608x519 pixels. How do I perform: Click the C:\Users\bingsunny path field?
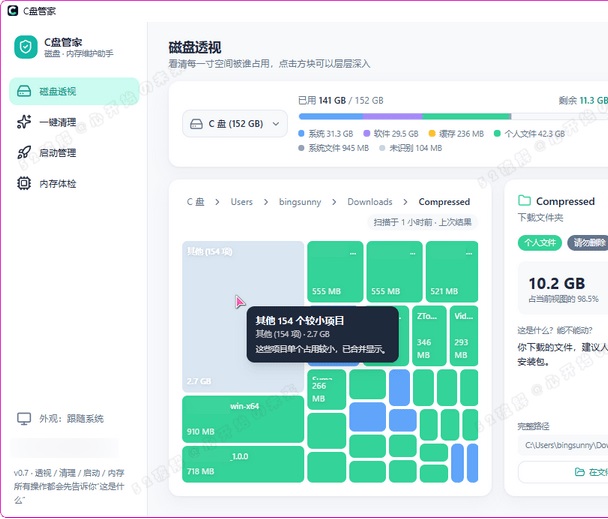pyautogui.click(x=563, y=445)
